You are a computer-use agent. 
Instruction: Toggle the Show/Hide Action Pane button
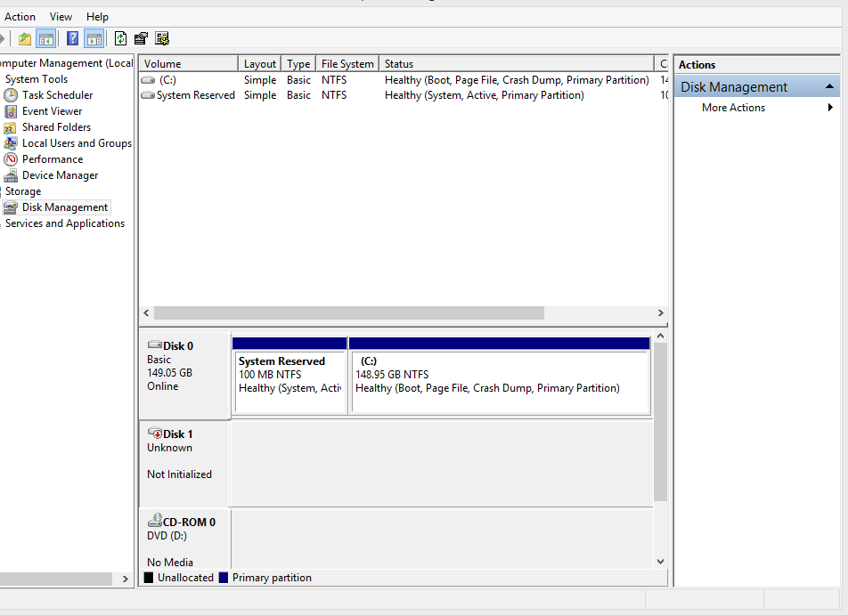[94, 39]
